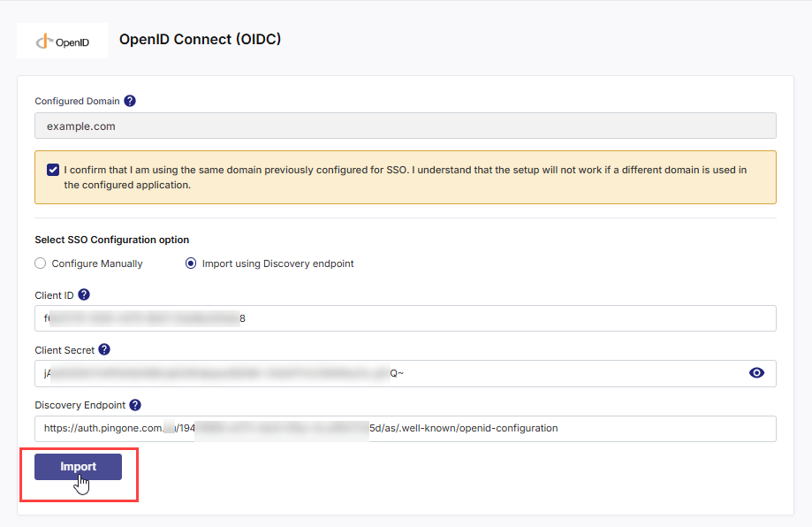Open the Client ID help tooltip
This screenshot has height=527, width=812.
84,294
